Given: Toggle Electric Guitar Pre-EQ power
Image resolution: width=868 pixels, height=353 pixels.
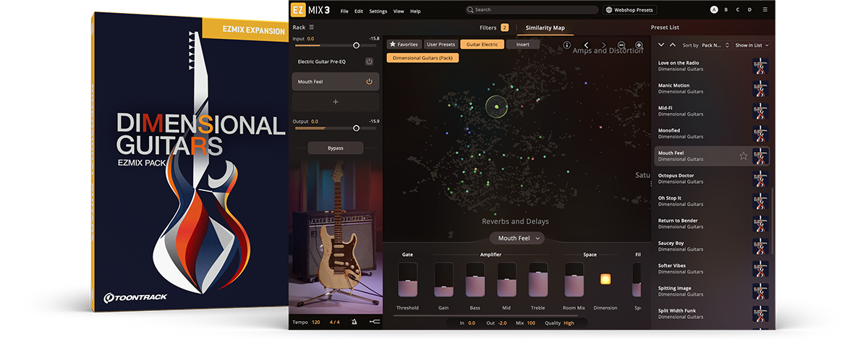Looking at the screenshot, I should (369, 61).
